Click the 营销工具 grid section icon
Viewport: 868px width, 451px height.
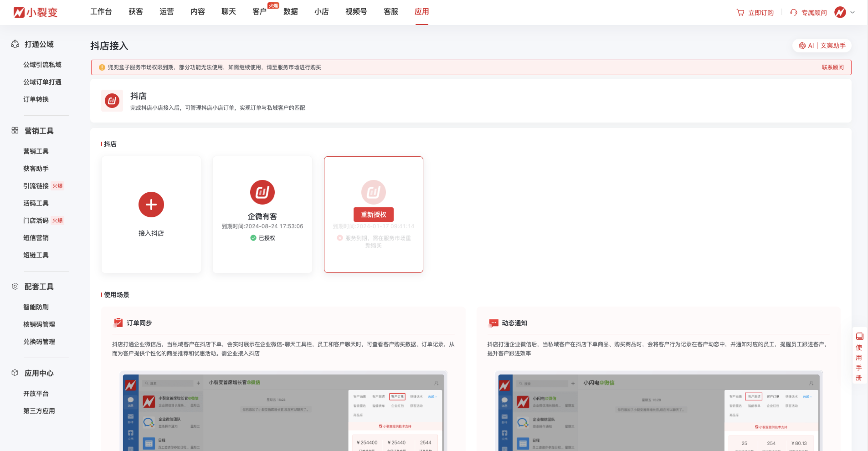click(x=15, y=130)
